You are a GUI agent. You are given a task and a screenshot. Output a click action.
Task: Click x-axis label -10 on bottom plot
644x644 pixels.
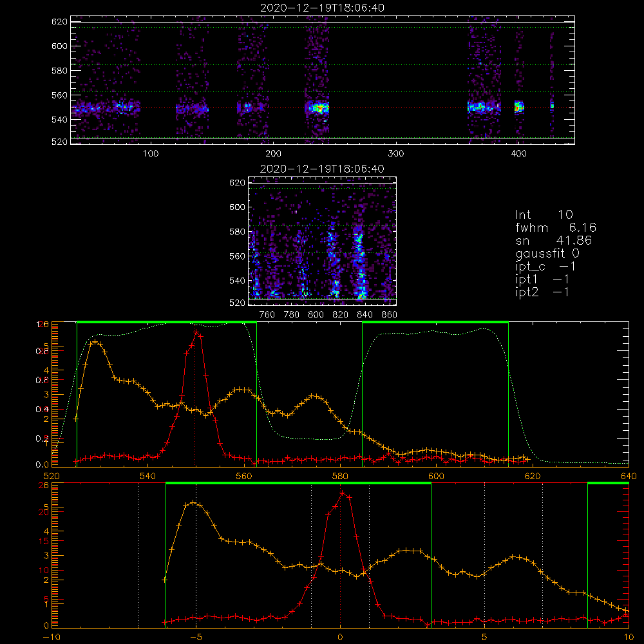coord(52,637)
